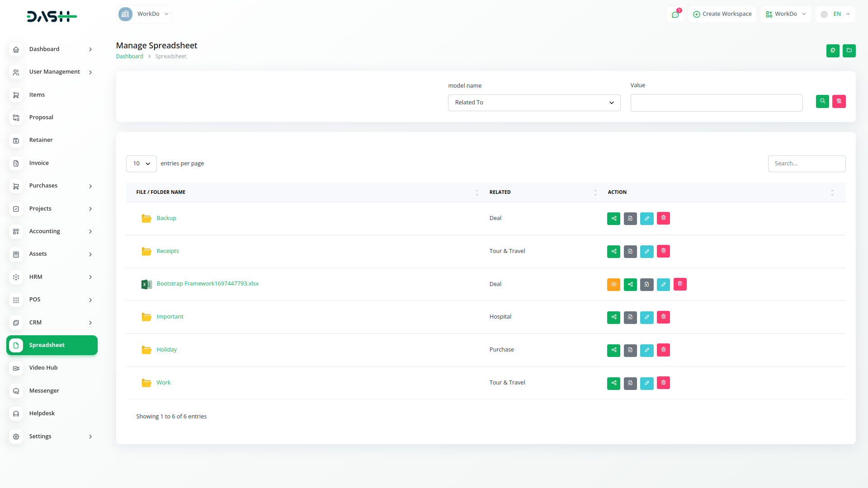Go to Invoice in sidebar menu

tap(39, 163)
